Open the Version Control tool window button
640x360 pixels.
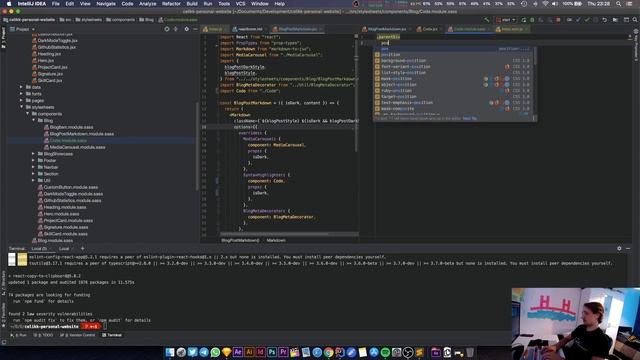pos(78,335)
